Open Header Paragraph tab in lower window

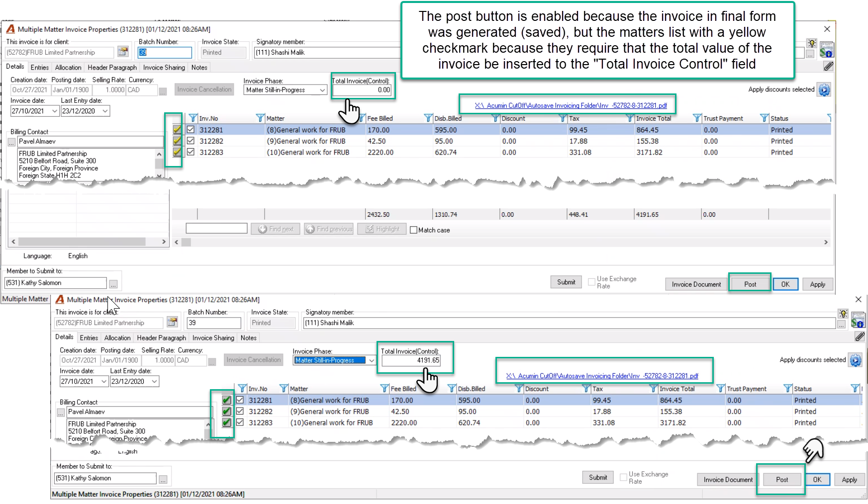click(x=162, y=338)
